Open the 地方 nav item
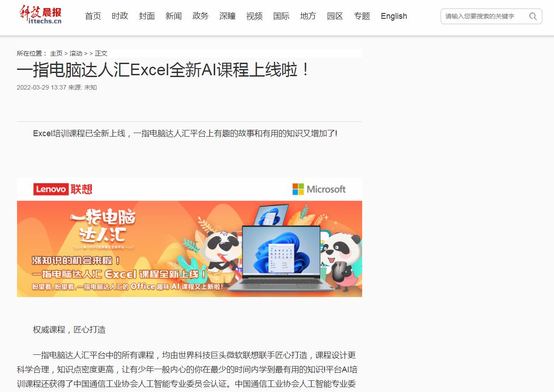 (x=308, y=16)
